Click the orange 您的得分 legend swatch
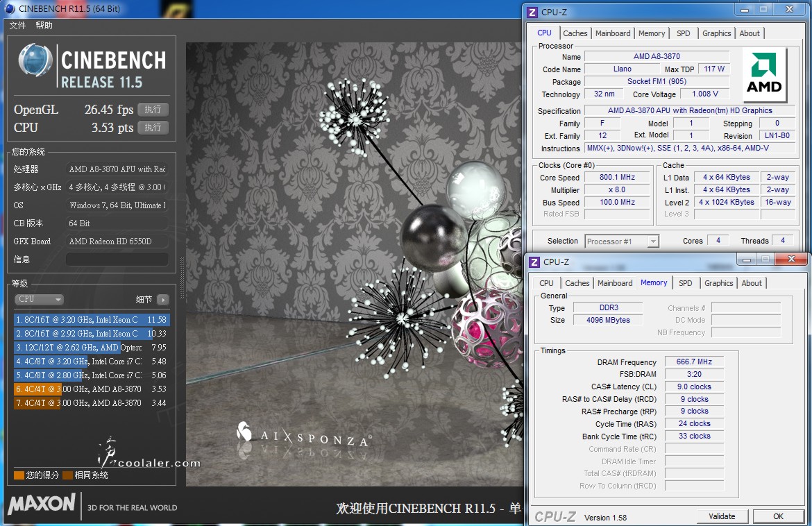The height and width of the screenshot is (526, 812). (19, 475)
